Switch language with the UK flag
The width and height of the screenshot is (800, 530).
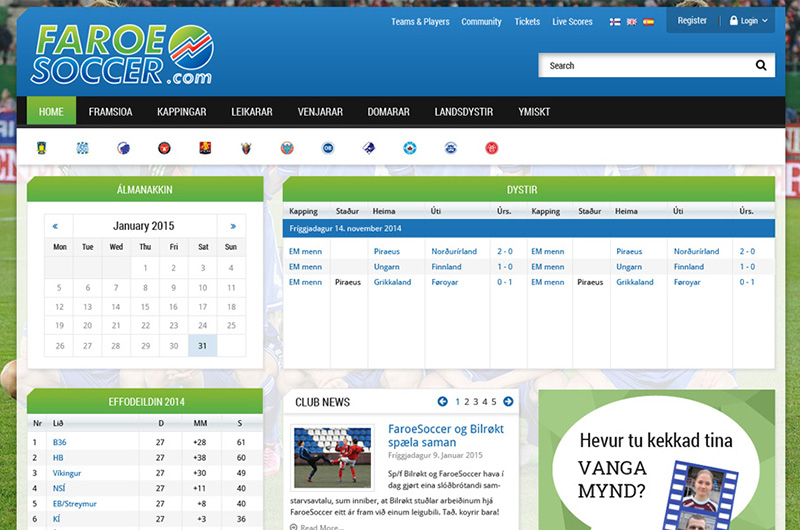click(632, 22)
